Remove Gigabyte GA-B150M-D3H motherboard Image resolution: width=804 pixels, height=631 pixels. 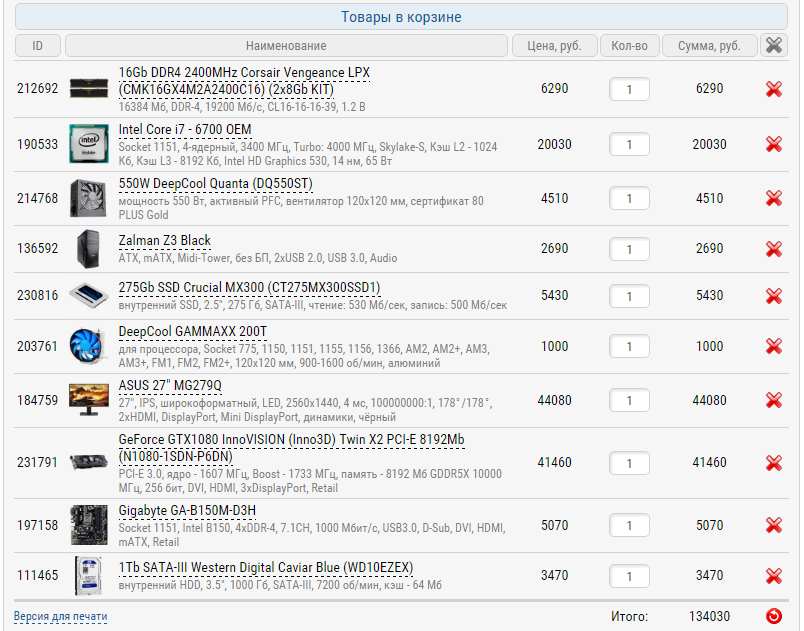[774, 525]
